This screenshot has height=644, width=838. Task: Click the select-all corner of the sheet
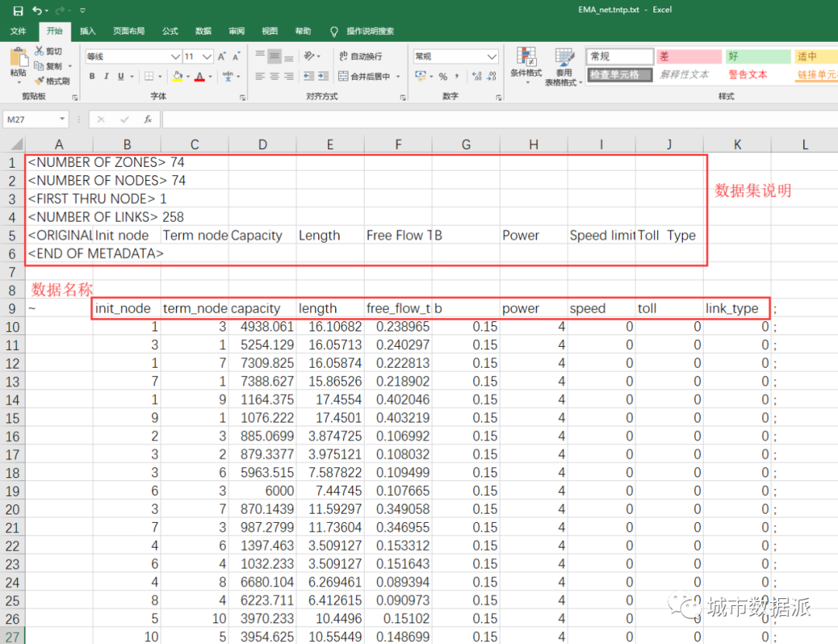[13, 144]
